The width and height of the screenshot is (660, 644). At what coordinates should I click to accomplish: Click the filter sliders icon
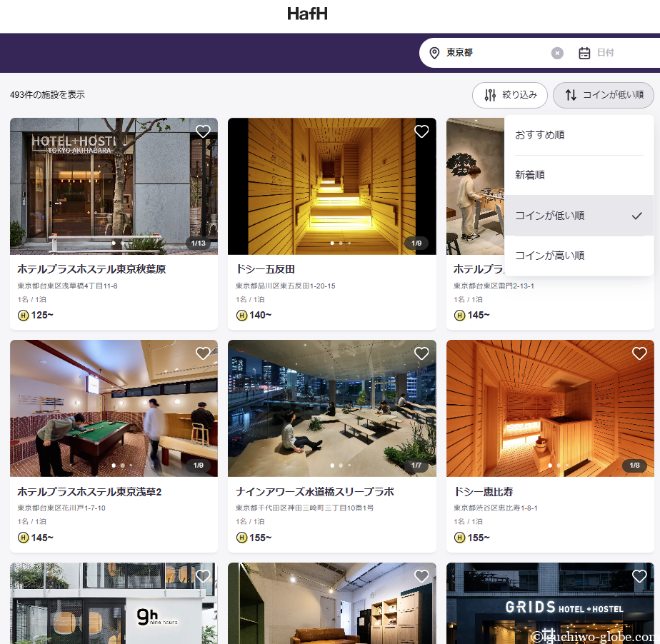[490, 95]
